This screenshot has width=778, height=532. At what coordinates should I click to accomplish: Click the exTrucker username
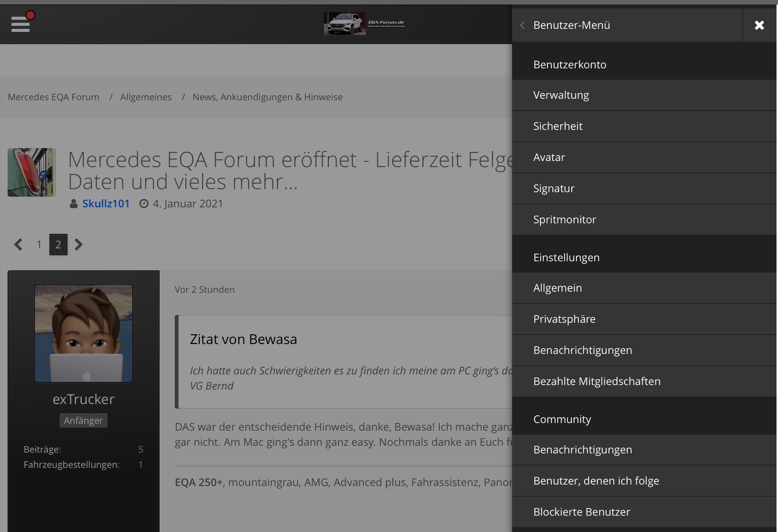pyautogui.click(x=83, y=399)
